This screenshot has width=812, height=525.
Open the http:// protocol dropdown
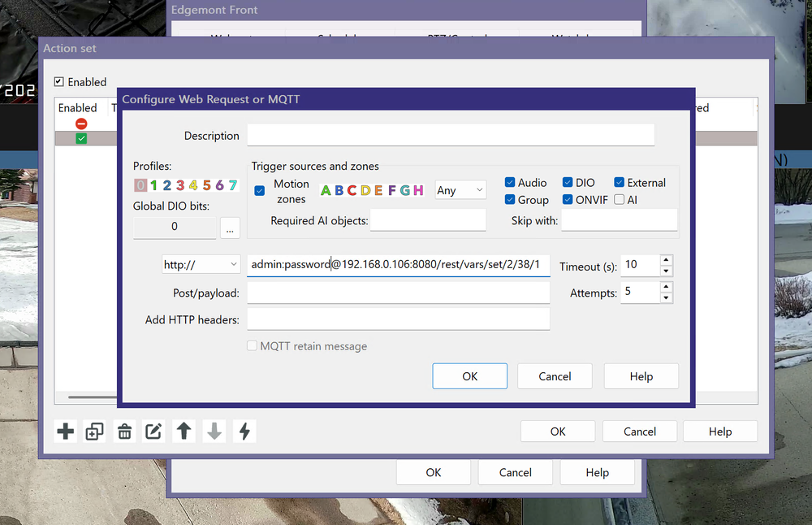(x=201, y=264)
